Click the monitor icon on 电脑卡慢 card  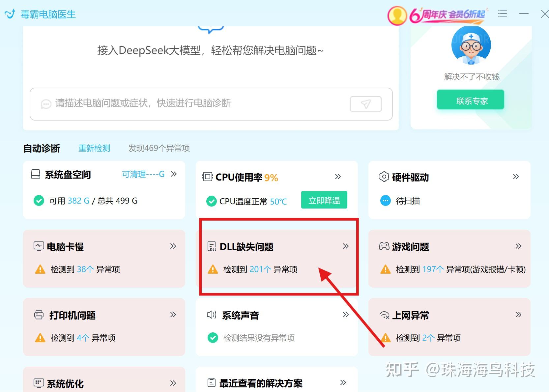coord(39,246)
